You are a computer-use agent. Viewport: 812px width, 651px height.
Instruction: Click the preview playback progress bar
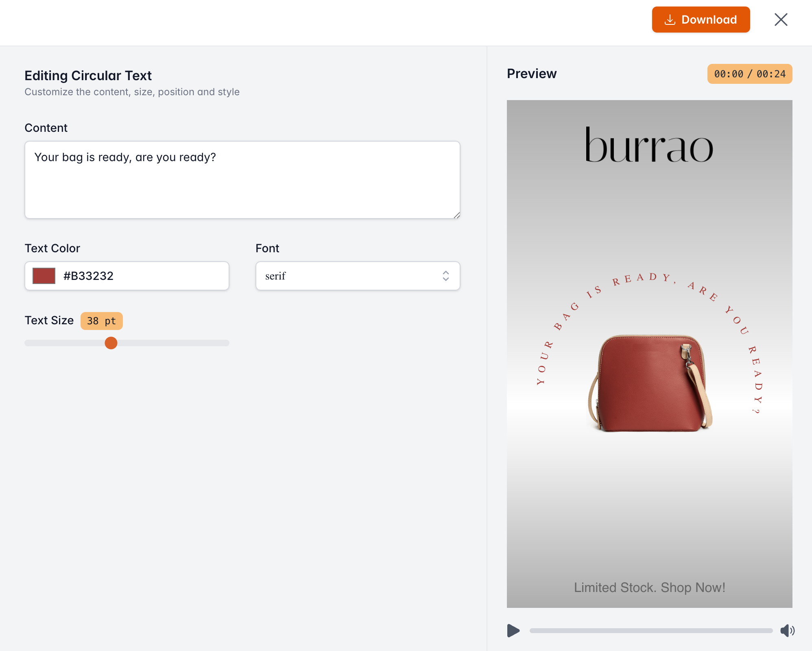(651, 631)
